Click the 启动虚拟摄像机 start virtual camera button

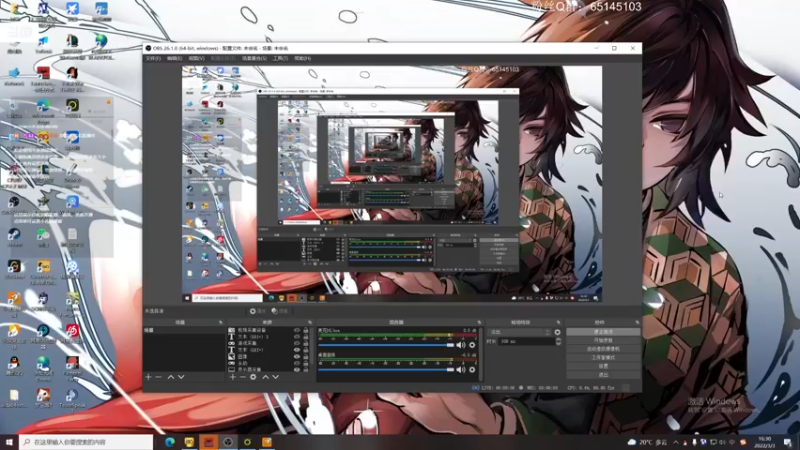[603, 349]
